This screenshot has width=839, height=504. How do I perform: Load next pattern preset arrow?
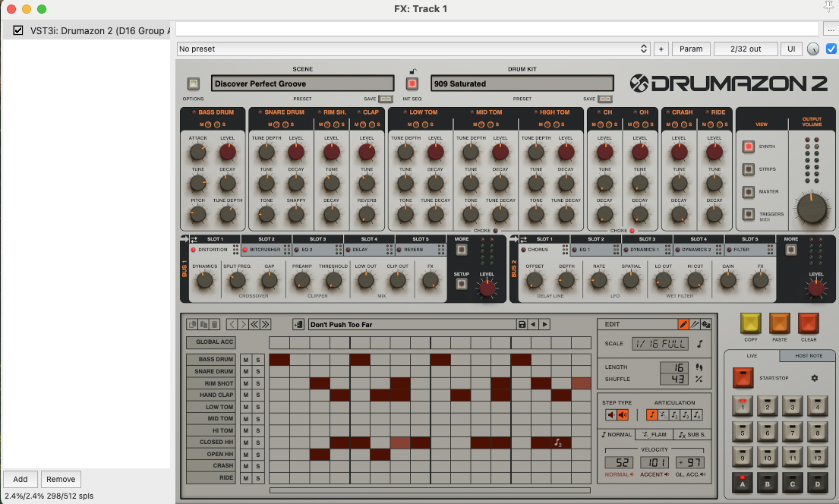click(544, 324)
